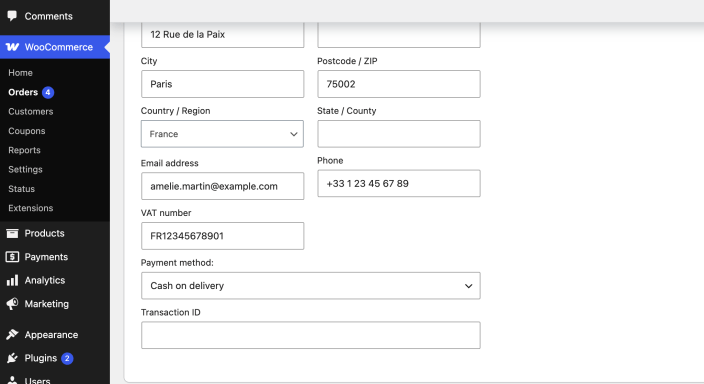Click the City field containing Paris
Viewport: 704px width, 384px height.
point(222,84)
